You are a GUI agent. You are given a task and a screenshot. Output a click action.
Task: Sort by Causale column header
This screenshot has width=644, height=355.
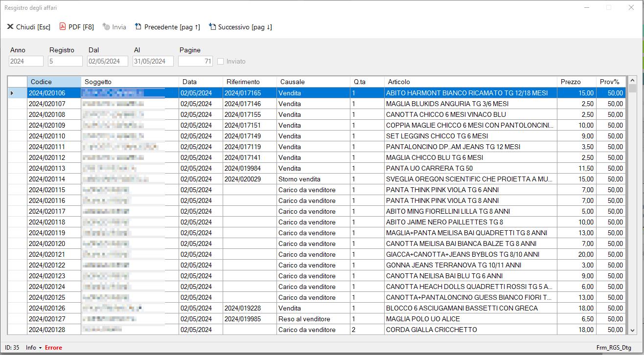coord(313,82)
